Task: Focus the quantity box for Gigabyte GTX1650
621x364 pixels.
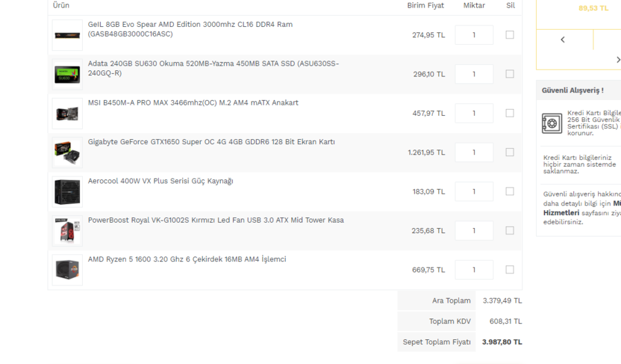Action: [x=474, y=152]
